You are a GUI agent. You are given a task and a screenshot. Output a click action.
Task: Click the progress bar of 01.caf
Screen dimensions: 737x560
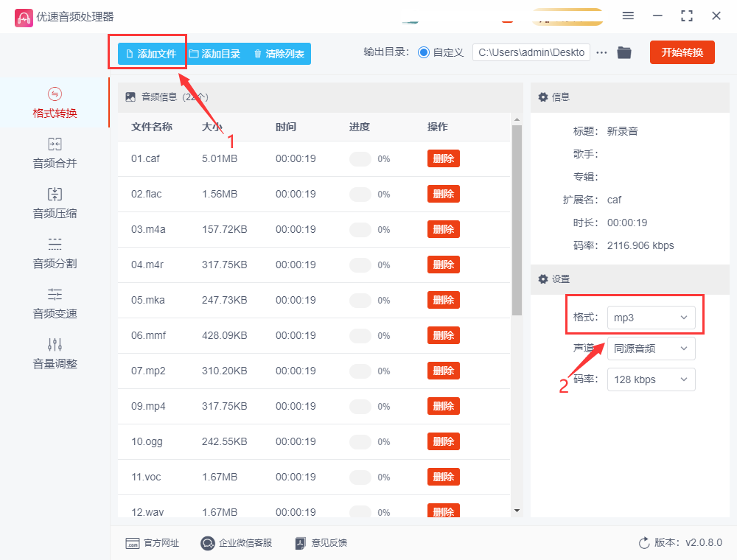360,159
